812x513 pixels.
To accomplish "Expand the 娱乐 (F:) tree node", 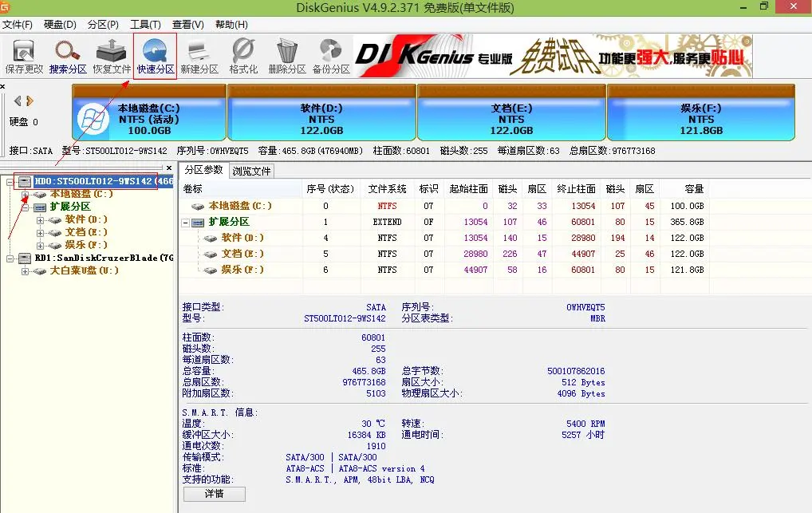I will [41, 246].
